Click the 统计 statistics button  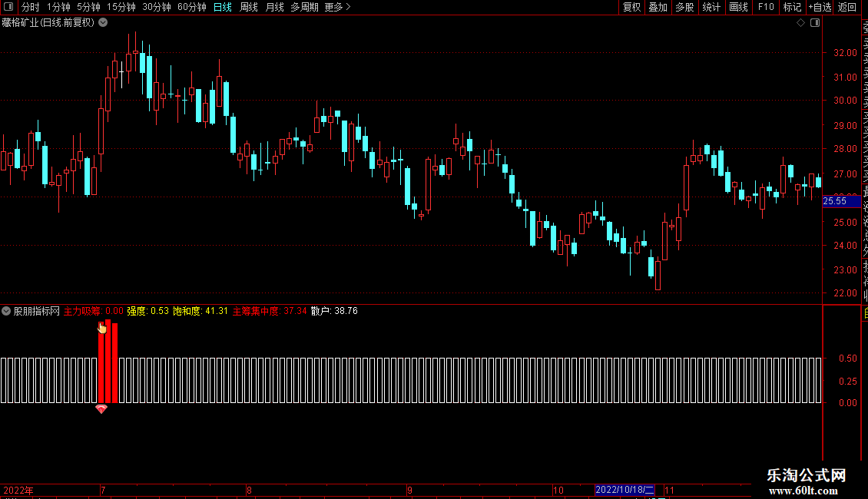(x=711, y=7)
